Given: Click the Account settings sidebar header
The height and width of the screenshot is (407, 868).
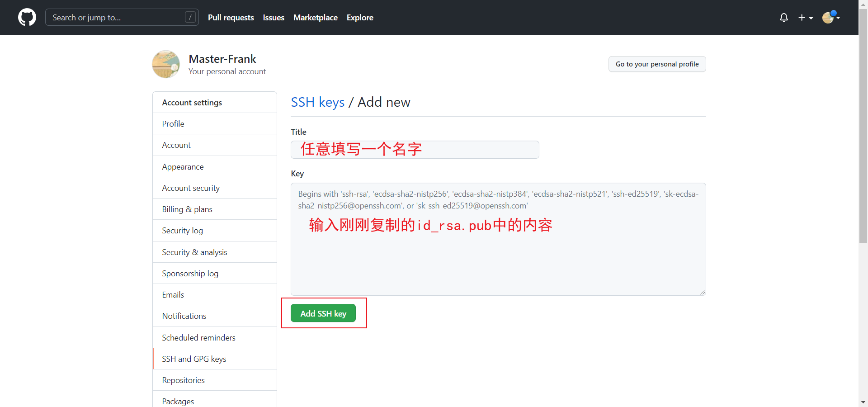Looking at the screenshot, I should (x=215, y=103).
